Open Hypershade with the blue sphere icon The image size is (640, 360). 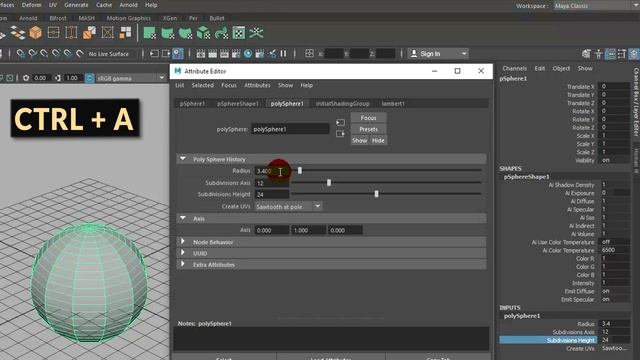pyautogui.click(x=248, y=54)
